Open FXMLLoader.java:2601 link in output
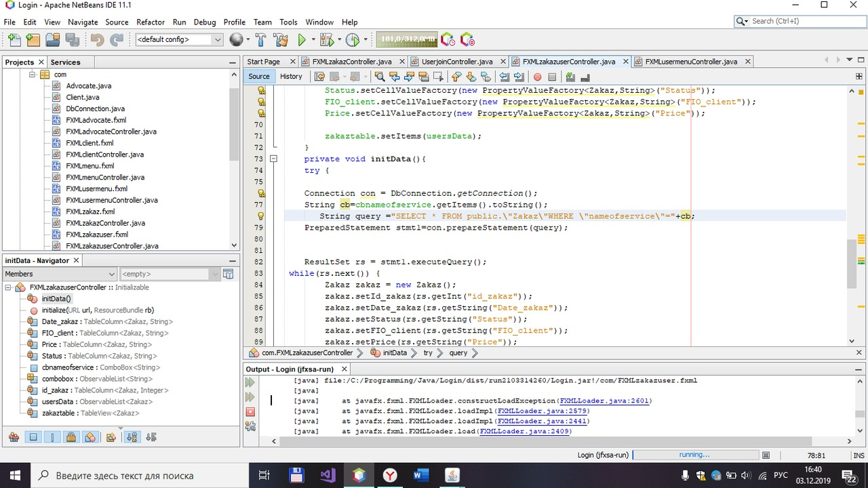The image size is (868, 488). click(604, 401)
